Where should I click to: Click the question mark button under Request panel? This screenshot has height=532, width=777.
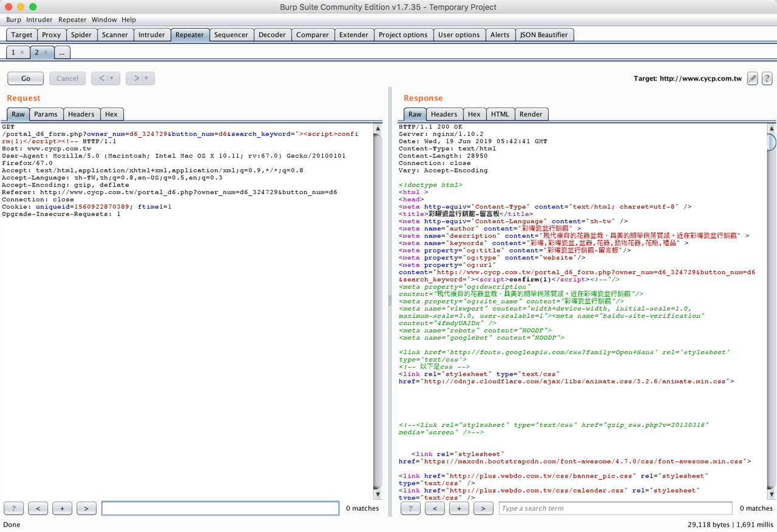(x=14, y=508)
